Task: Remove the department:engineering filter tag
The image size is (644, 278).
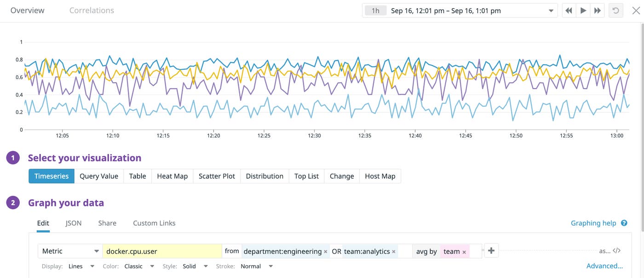Action: coord(325,251)
